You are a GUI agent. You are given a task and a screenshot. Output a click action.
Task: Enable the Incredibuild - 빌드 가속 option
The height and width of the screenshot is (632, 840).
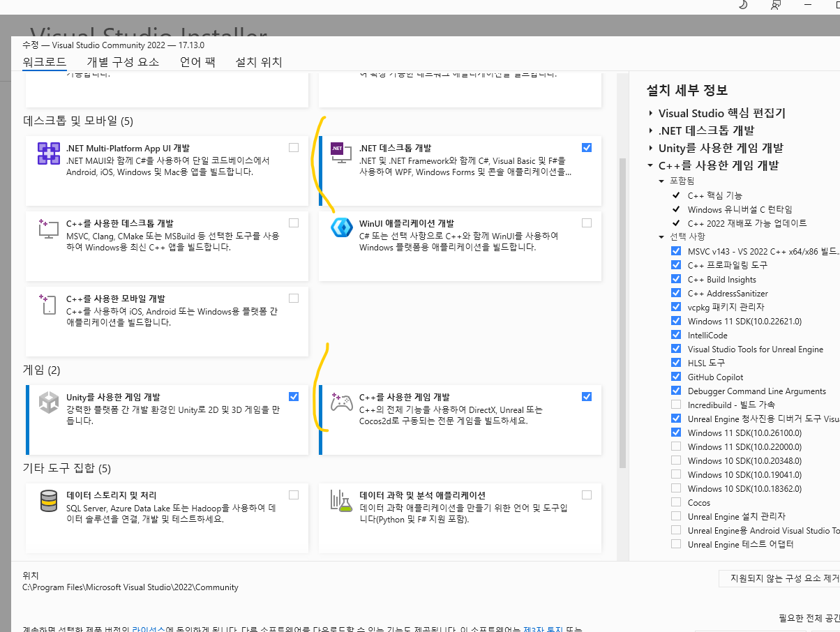click(675, 405)
